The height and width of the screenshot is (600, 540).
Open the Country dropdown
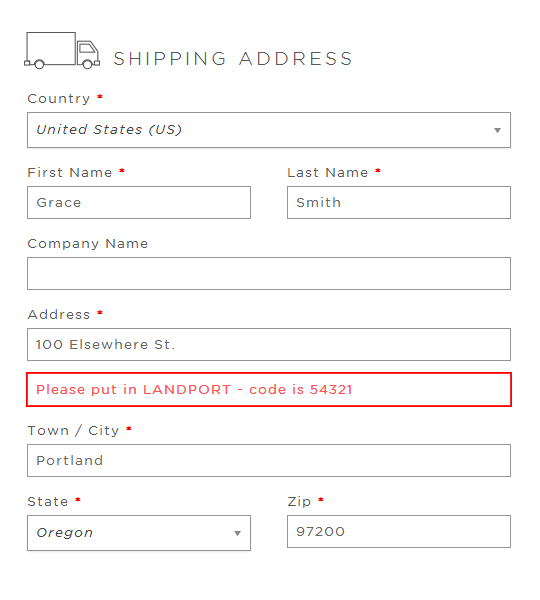pyautogui.click(x=269, y=130)
